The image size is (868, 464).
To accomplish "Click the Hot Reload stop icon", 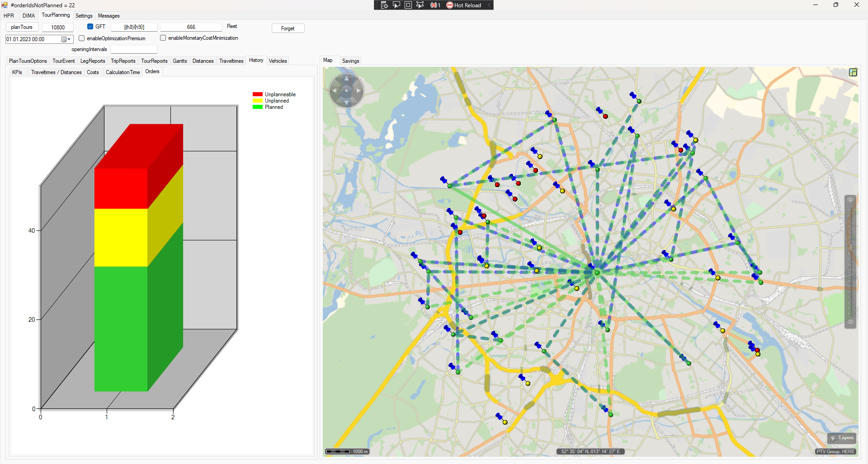I will (450, 5).
